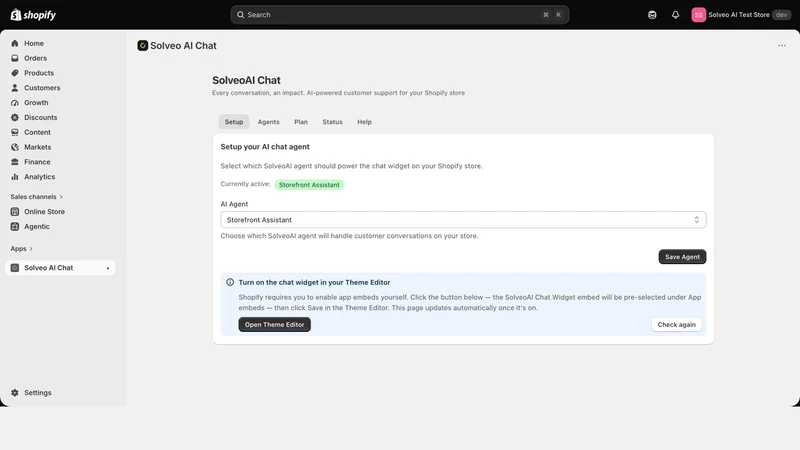The height and width of the screenshot is (450, 800).
Task: Open the Markets globe icon
Action: pyautogui.click(x=15, y=147)
